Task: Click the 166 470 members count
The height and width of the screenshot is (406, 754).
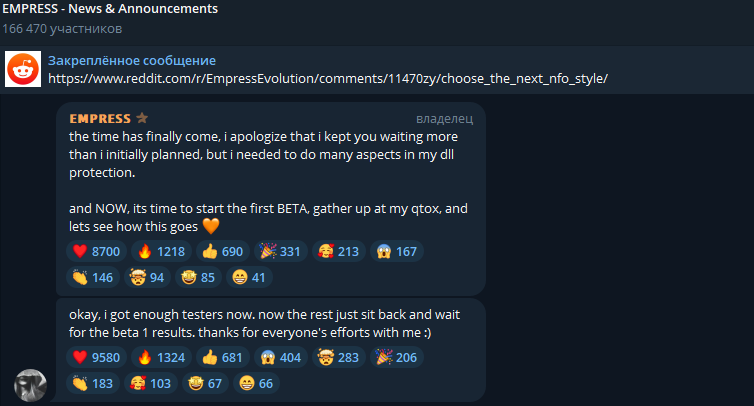Action: [63, 29]
